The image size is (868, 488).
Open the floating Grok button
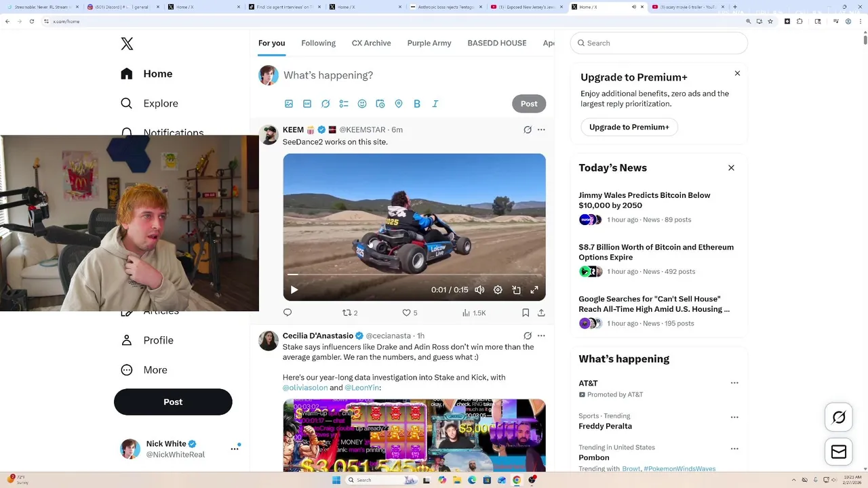839,418
